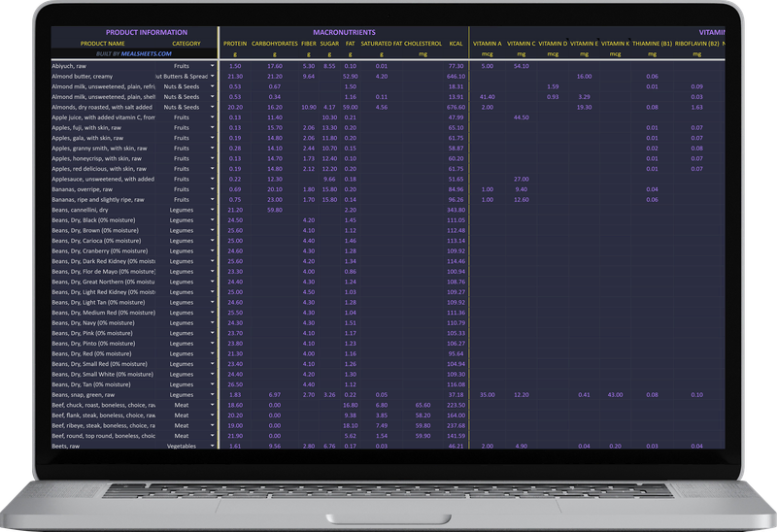Click the VITAMIN D column header

(553, 44)
